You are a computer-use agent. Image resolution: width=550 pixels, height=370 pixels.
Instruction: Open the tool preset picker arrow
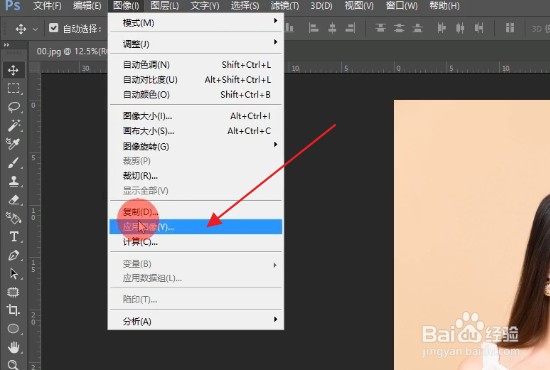35,29
